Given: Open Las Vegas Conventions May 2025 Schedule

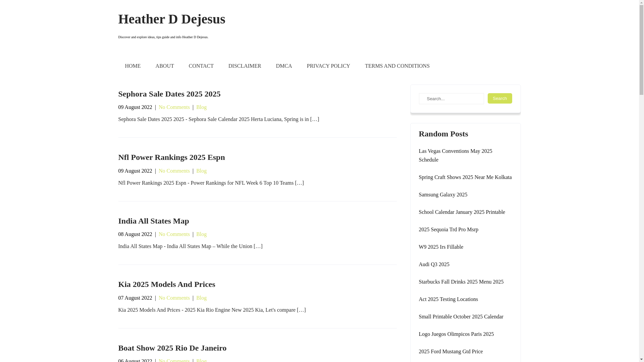Looking at the screenshot, I should coord(455,156).
